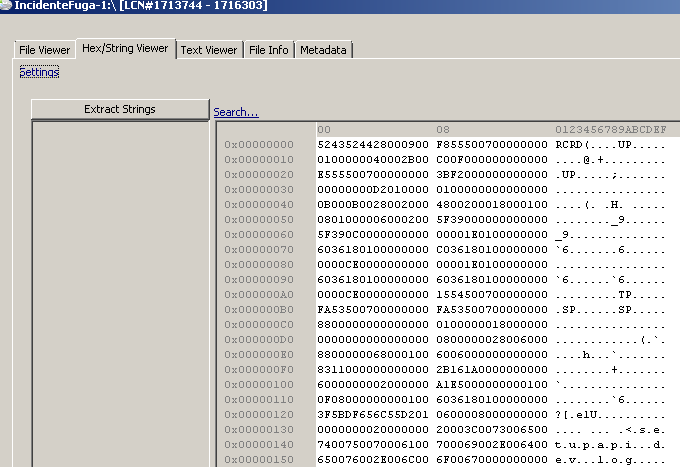Click the 0123456789ABCDEF ASCII column header

[x=610, y=130]
